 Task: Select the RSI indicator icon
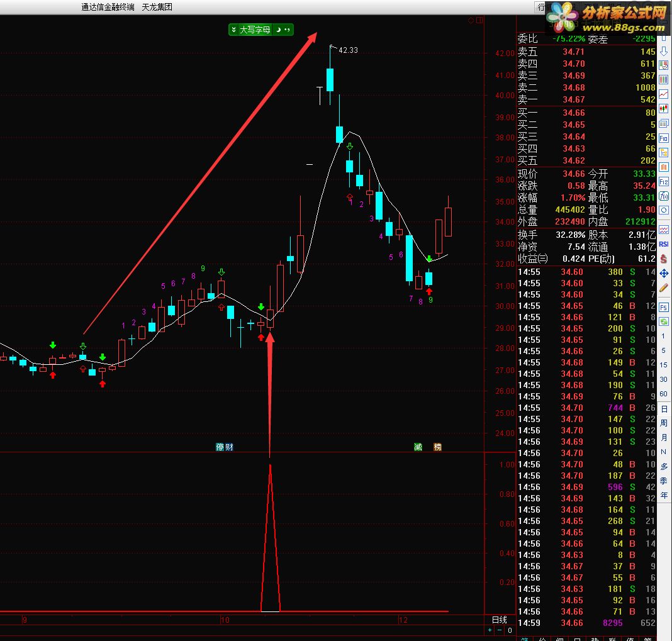point(663,244)
